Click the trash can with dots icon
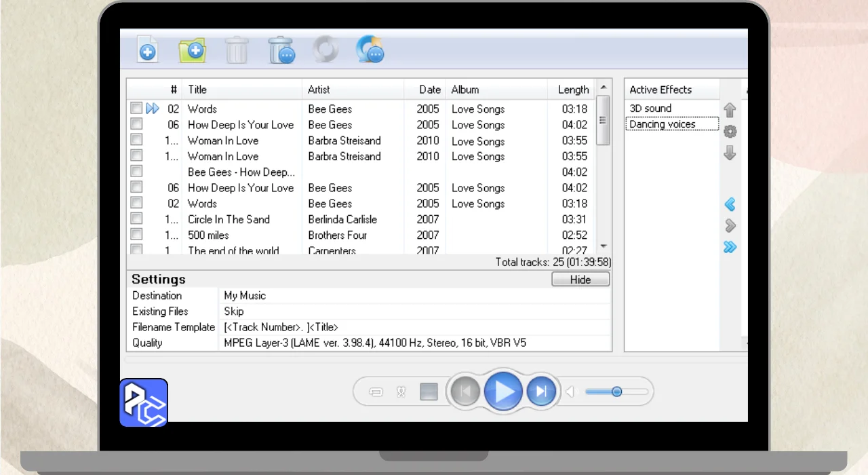Viewport: 868px width, 475px height. point(281,50)
